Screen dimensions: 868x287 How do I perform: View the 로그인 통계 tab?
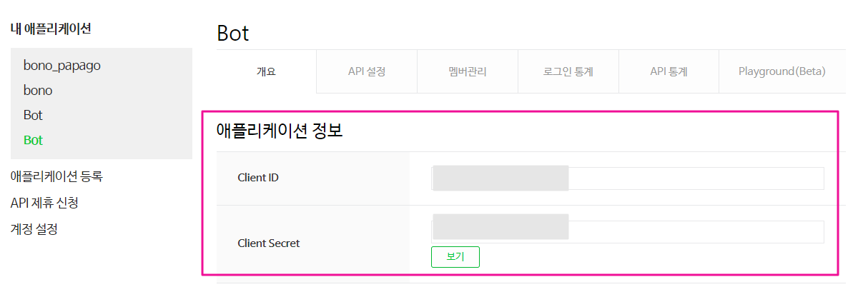coord(568,71)
